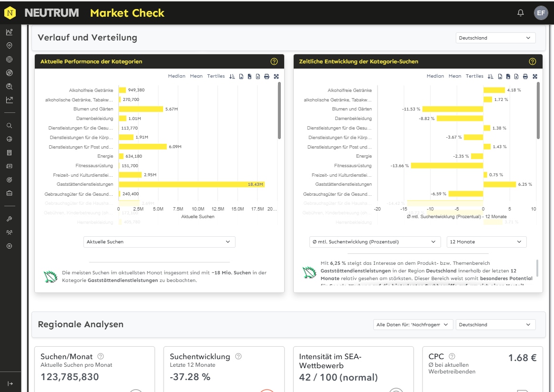The height and width of the screenshot is (392, 554).
Task: Click the -37.28 % Suchentwicklung value
Action: tap(190, 377)
